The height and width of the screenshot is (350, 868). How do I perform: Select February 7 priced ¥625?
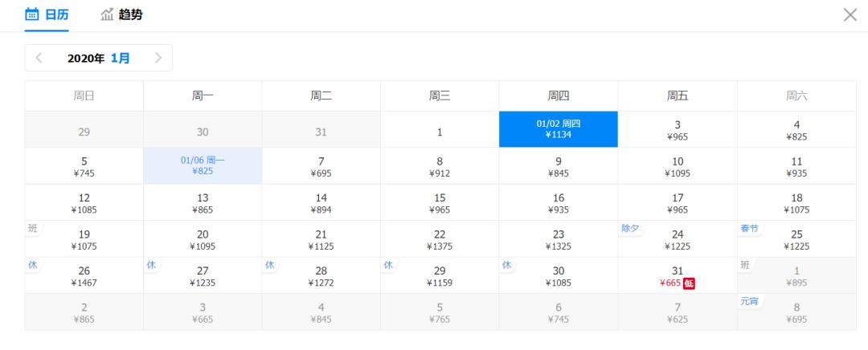(678, 312)
